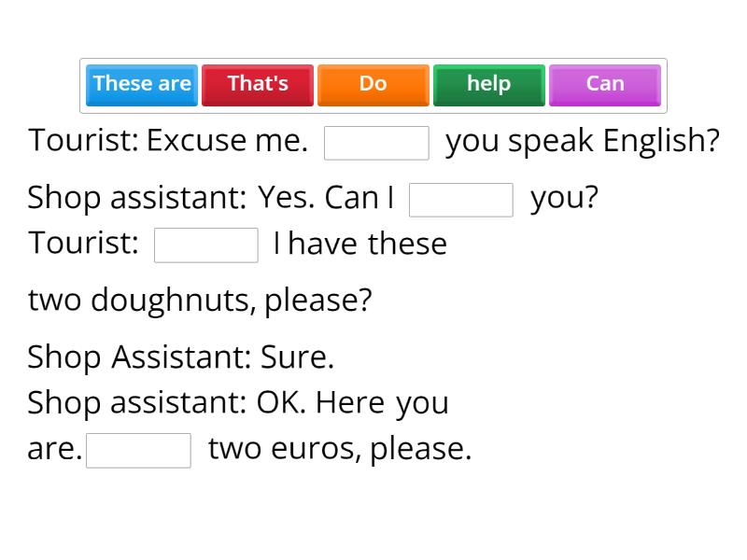Select the blank before "two euros, please."

pos(138,450)
